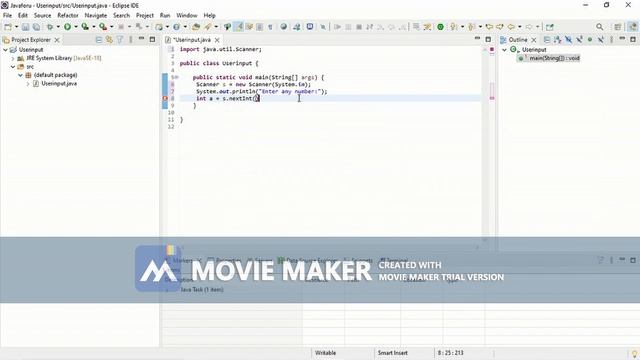
Task: Open the File menu
Action: 7,16
